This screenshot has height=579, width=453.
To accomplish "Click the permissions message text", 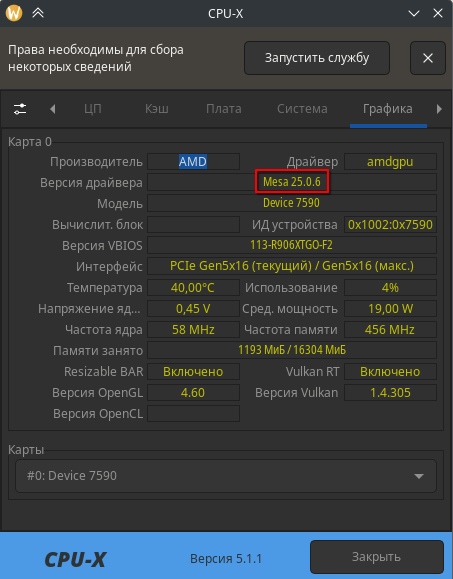I will click(x=96, y=58).
